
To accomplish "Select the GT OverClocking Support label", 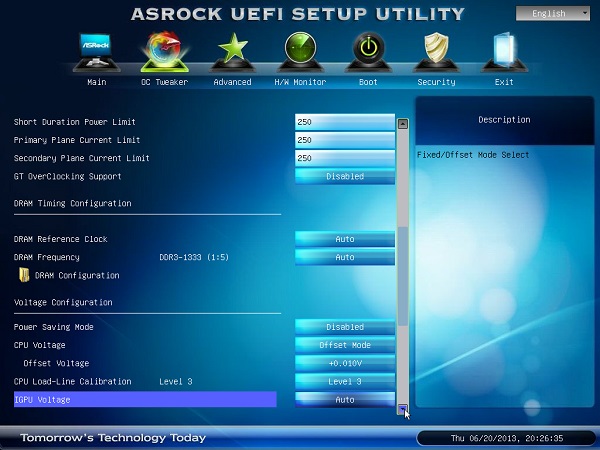I will [x=67, y=176].
